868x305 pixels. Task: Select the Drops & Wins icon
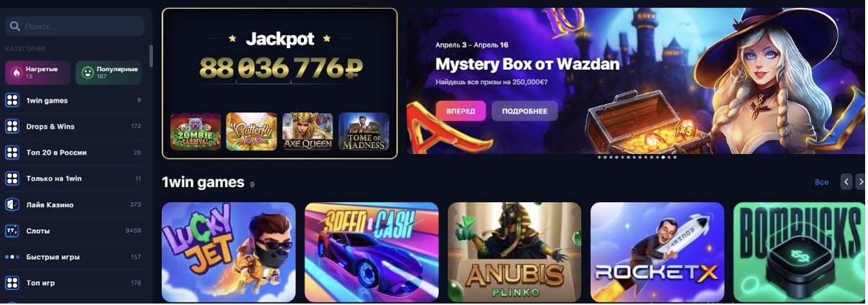(12, 127)
